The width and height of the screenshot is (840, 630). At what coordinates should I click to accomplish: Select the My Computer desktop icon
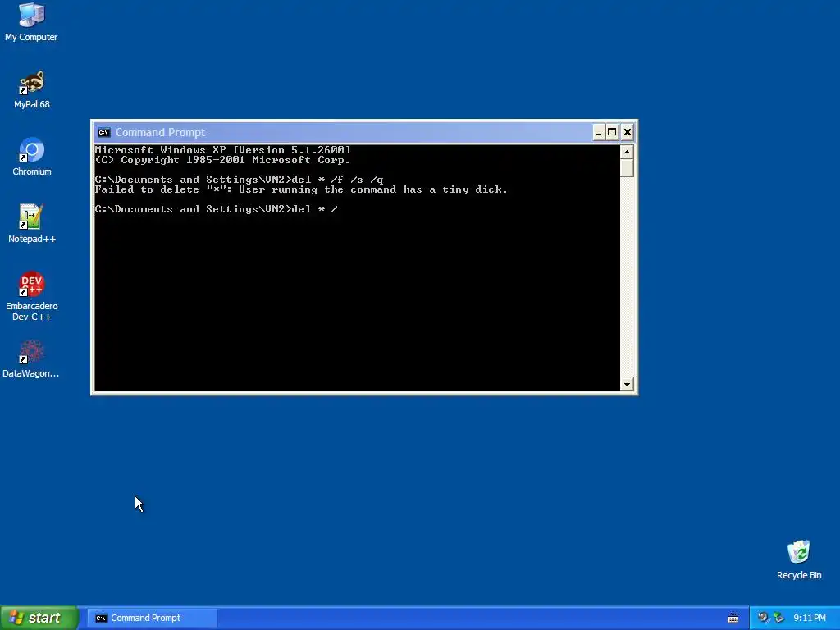(31, 22)
